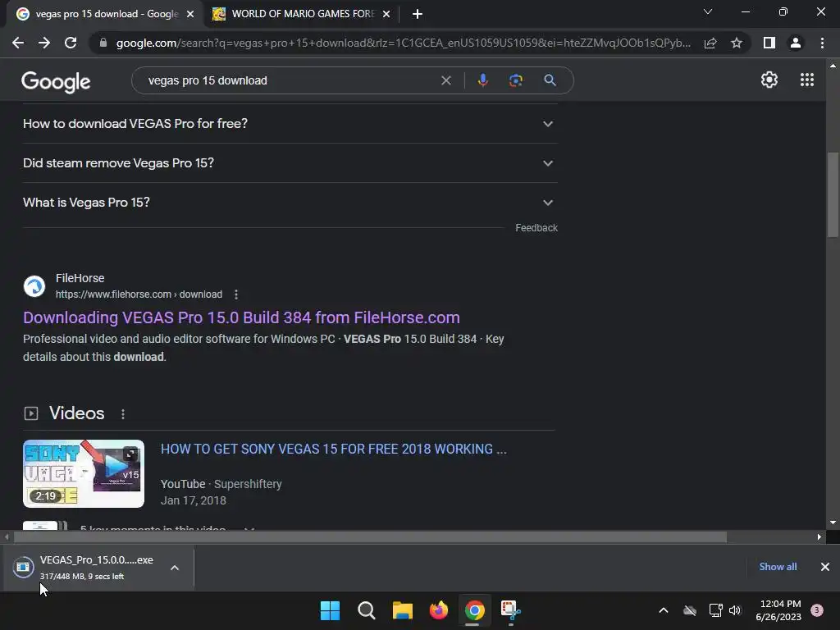
Task: Open Chrome three-dot menu
Action: (822, 43)
